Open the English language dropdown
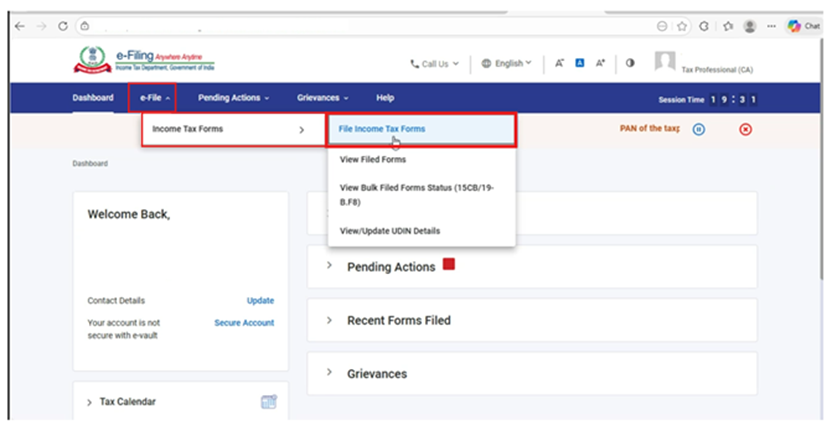The width and height of the screenshot is (827, 425). point(506,64)
